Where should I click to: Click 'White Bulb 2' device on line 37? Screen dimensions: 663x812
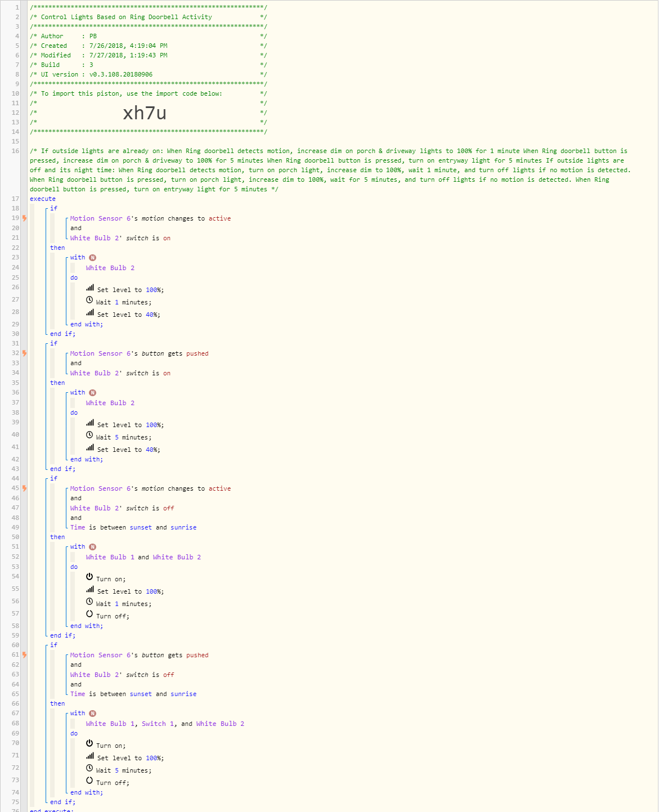tap(110, 403)
